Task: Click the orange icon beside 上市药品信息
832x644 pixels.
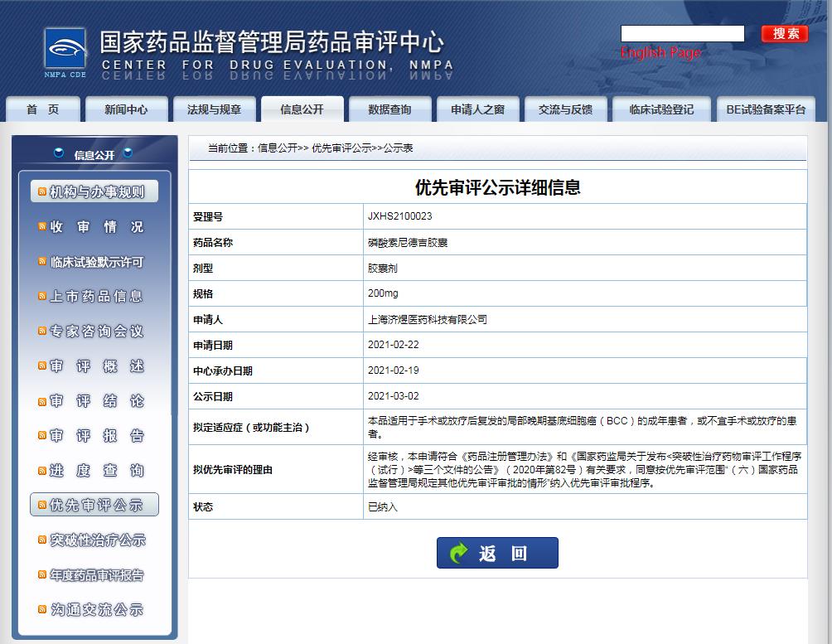Action: (x=42, y=297)
